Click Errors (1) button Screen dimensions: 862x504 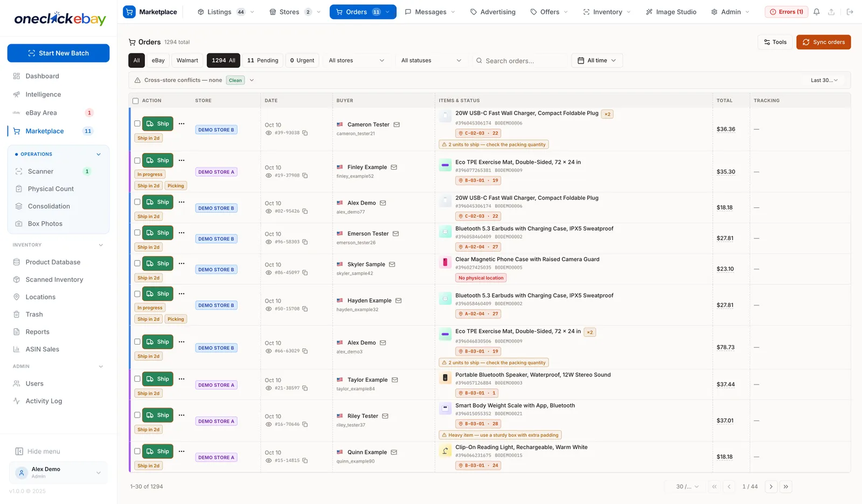point(786,12)
